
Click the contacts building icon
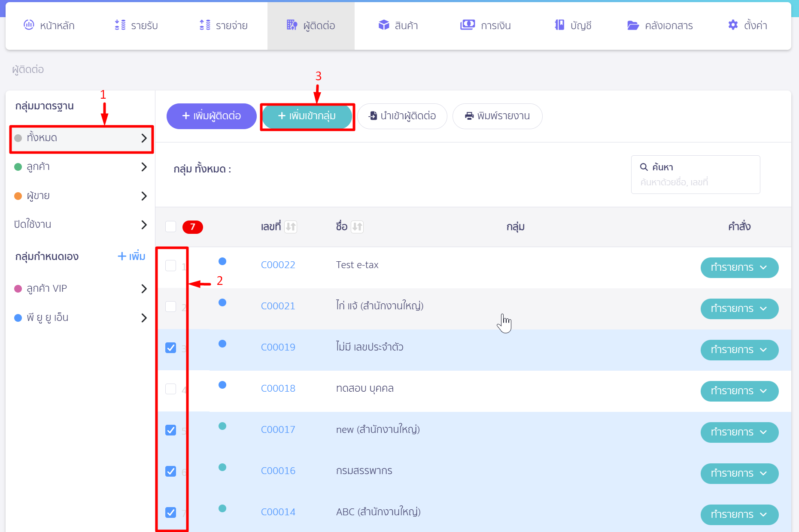(292, 25)
